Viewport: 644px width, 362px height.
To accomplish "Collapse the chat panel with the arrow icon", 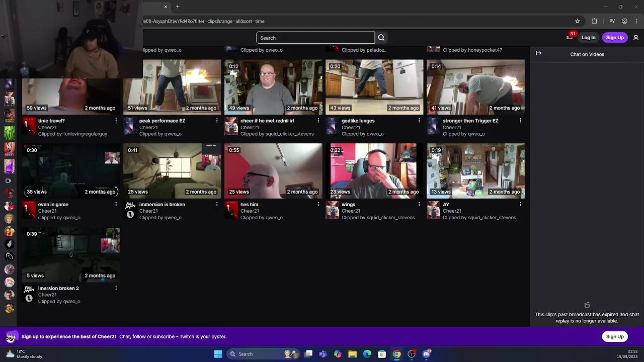I will pos(538,53).
